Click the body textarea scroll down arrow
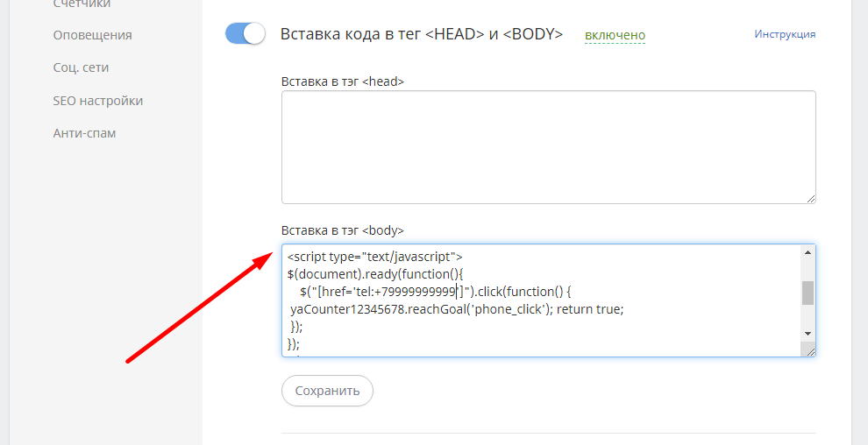The image size is (868, 445). point(808,334)
